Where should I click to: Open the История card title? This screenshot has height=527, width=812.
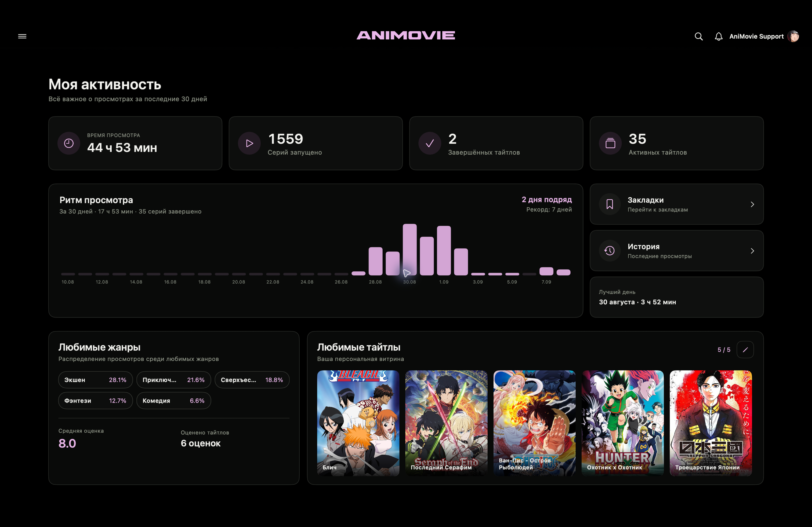point(643,246)
